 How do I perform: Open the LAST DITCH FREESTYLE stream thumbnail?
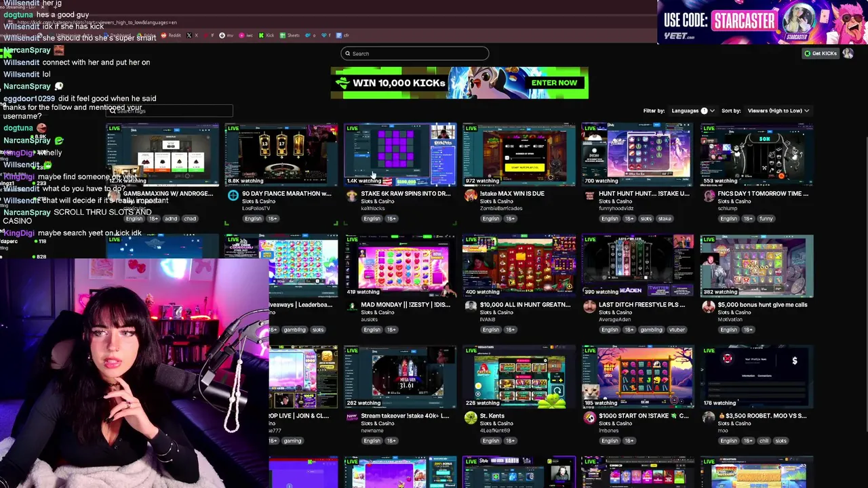point(637,266)
